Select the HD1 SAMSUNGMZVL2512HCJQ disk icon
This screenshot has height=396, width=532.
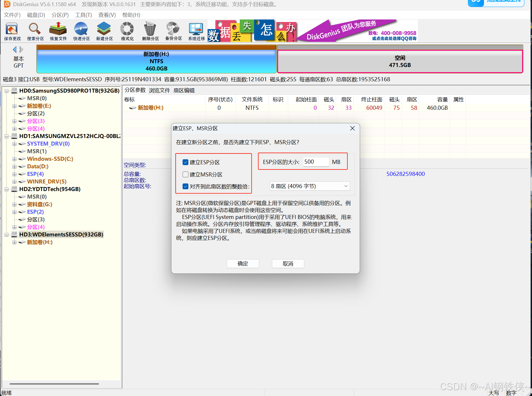click(x=15, y=136)
